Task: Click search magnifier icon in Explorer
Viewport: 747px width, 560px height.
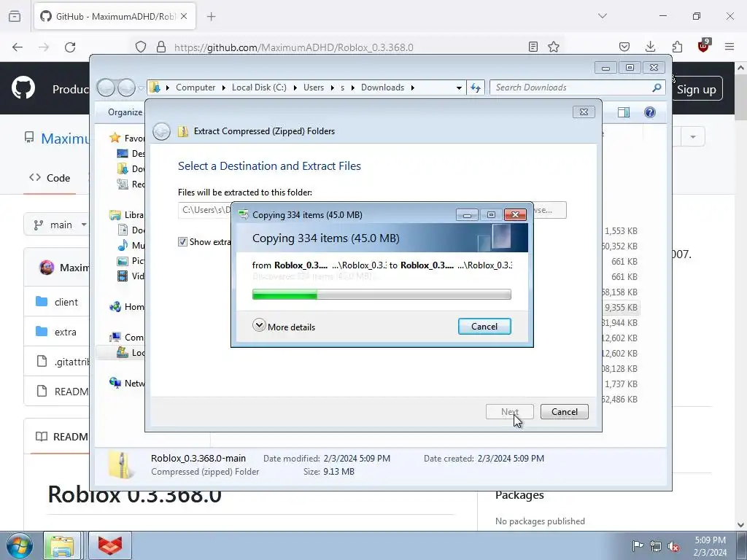Action: (x=657, y=87)
